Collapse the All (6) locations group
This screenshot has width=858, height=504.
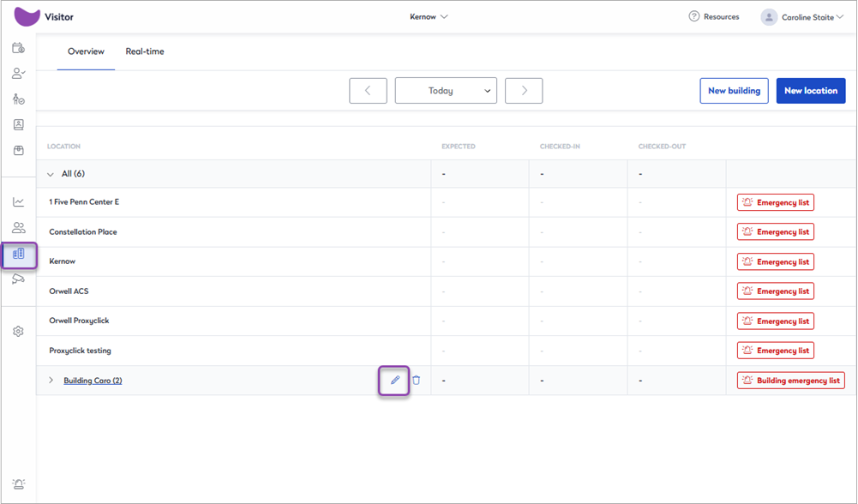(x=51, y=174)
